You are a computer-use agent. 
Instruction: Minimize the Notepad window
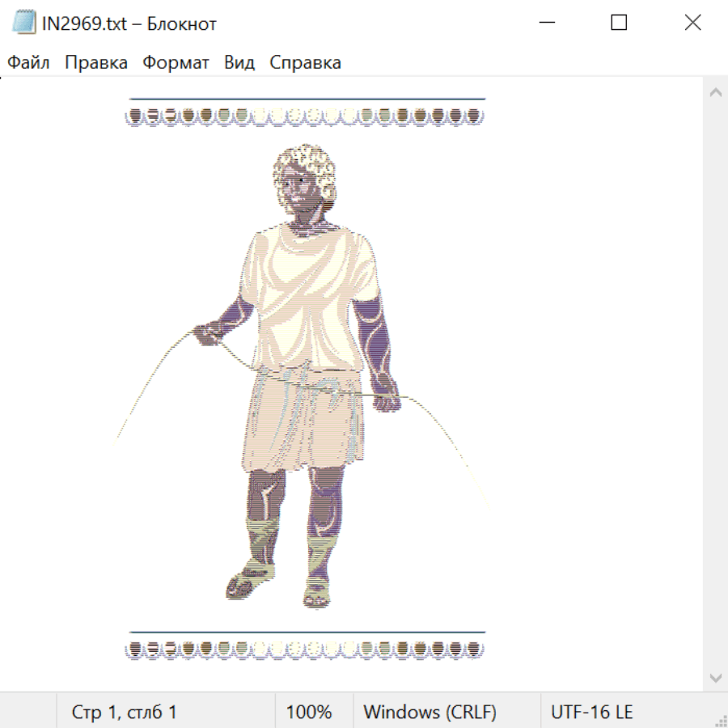[547, 23]
